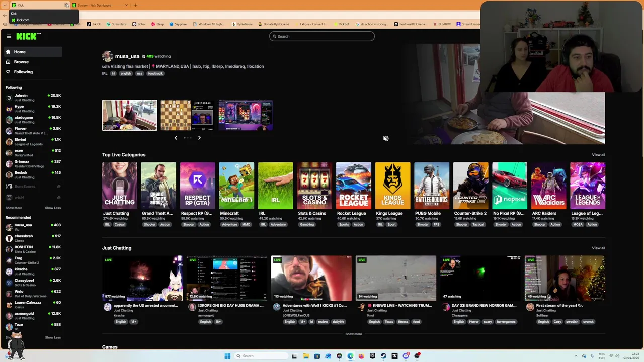Viewport: 644px width, 362px height.
Task: Open the kirsche stream thumbnail with 877 watching
Action: tap(142, 278)
